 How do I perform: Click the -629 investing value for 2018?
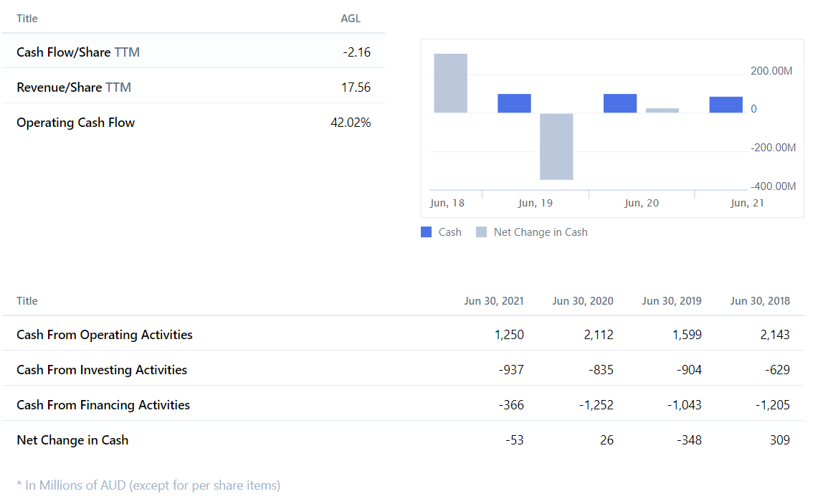coord(777,370)
